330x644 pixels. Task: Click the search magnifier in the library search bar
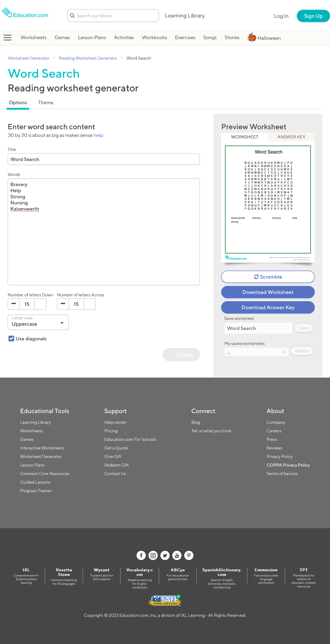click(72, 15)
